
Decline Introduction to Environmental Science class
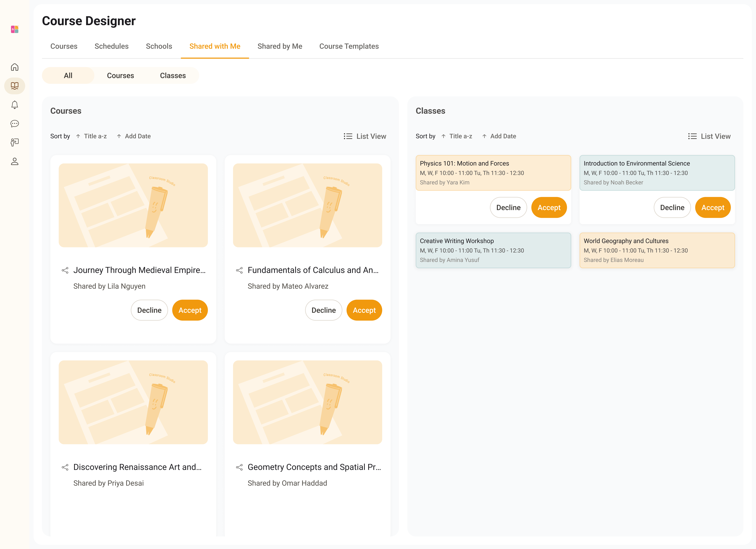[672, 208]
